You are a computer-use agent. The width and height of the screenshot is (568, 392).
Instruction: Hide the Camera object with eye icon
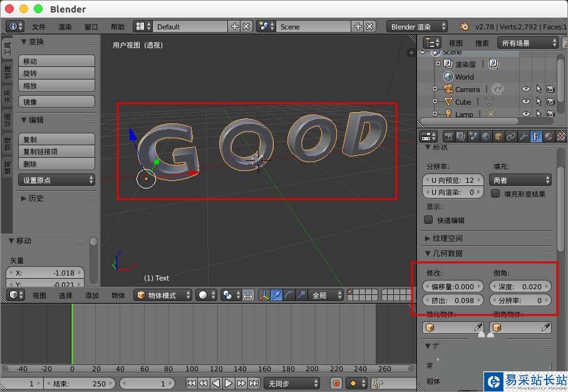[x=526, y=90]
